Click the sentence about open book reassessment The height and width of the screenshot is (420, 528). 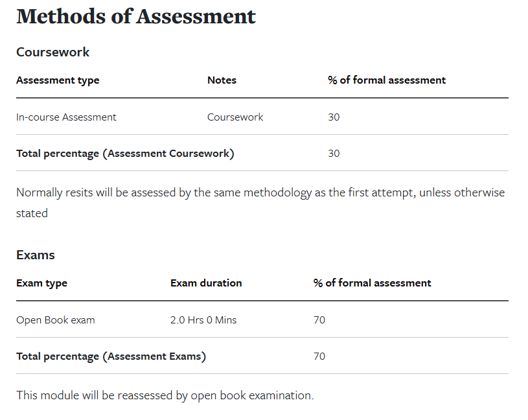165,395
